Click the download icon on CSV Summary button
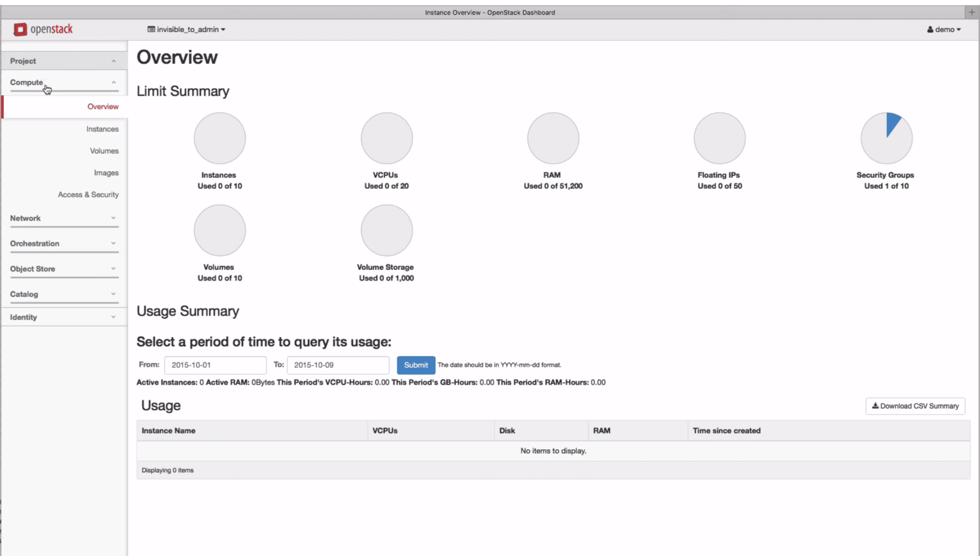 coord(876,406)
